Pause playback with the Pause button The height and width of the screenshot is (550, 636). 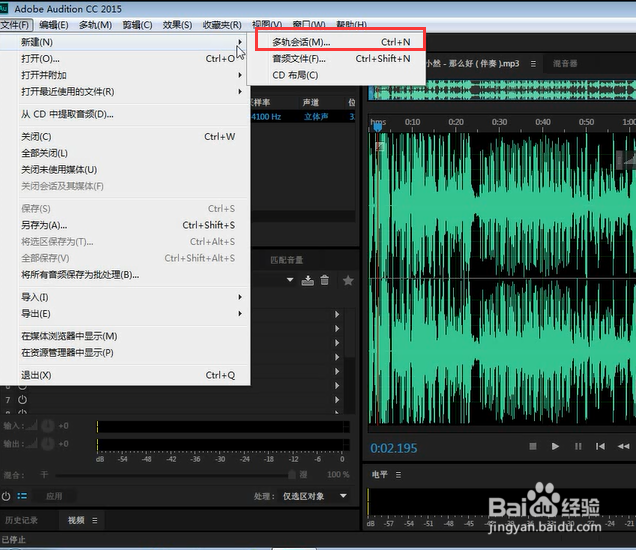(x=578, y=447)
